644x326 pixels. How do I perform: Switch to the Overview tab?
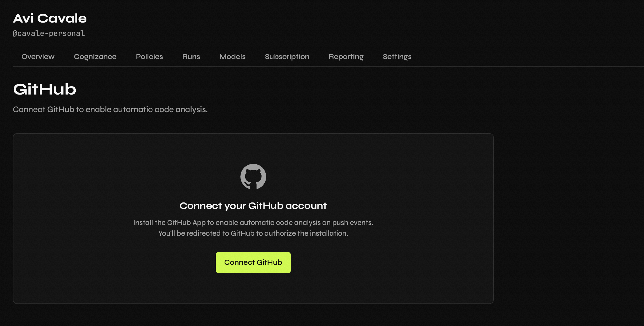(x=38, y=57)
